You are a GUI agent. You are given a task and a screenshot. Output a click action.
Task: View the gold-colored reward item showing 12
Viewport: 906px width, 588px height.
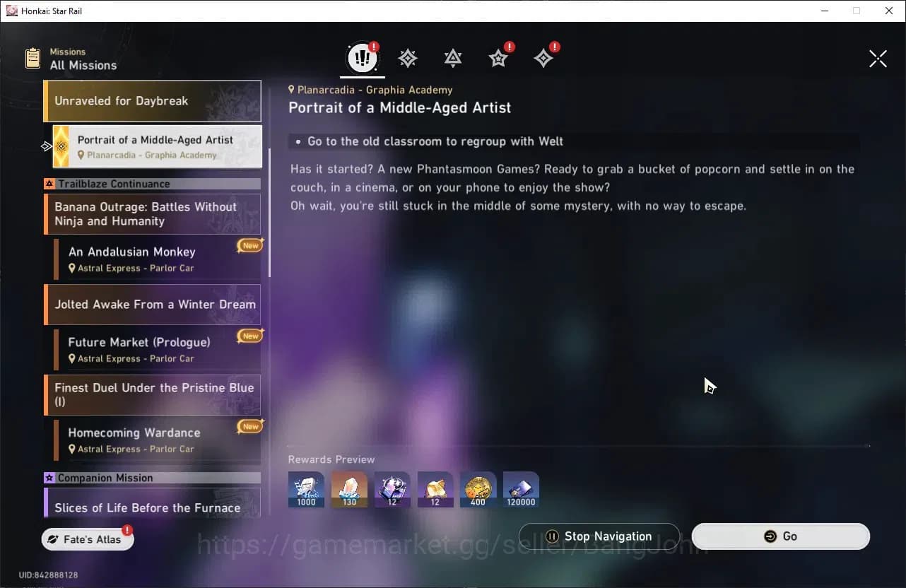pyautogui.click(x=435, y=490)
